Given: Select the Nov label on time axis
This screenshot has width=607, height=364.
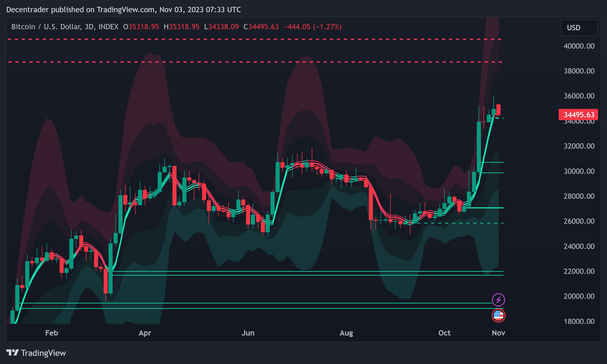Looking at the screenshot, I should (x=498, y=333).
